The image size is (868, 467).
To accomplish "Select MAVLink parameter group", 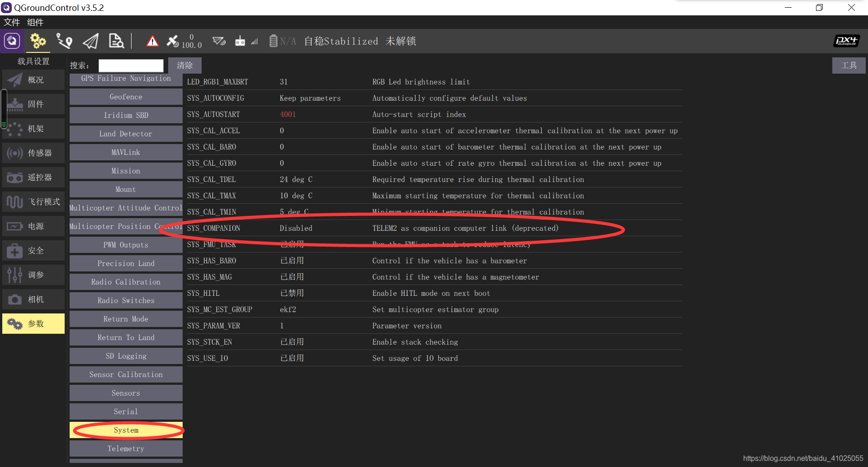I will pyautogui.click(x=126, y=152).
